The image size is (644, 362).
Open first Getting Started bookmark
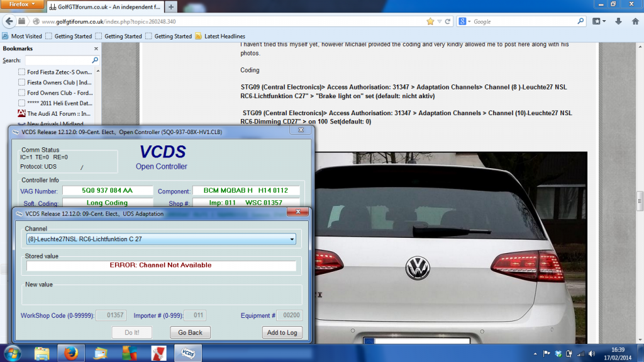(x=69, y=37)
